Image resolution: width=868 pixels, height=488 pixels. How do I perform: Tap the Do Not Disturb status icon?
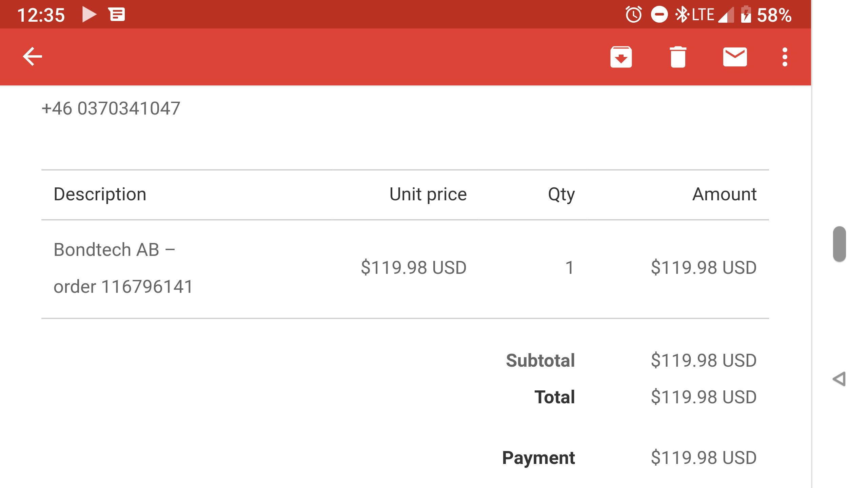coord(659,15)
